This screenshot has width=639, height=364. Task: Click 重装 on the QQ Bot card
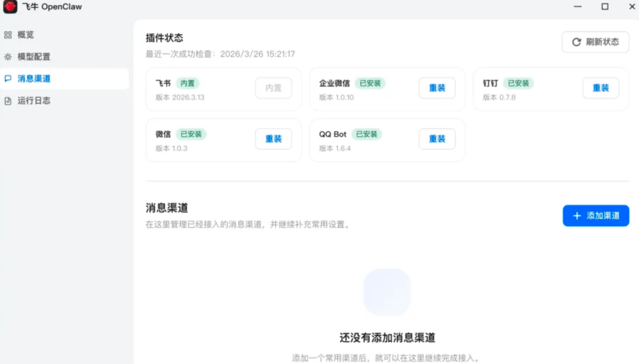pos(437,139)
